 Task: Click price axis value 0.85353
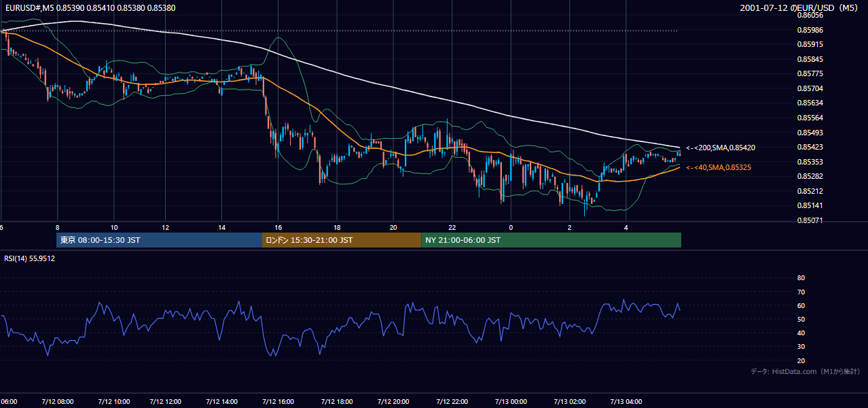click(x=810, y=162)
